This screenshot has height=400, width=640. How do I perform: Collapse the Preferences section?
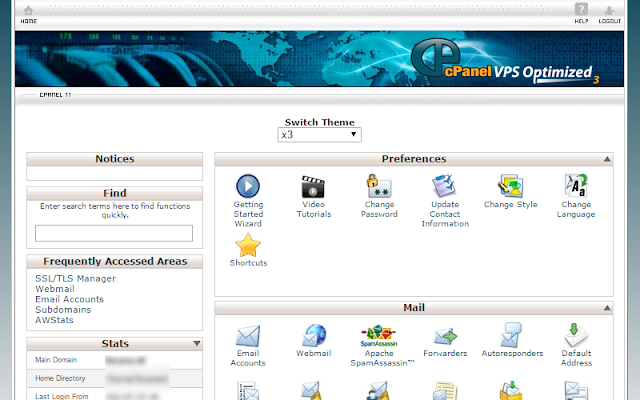(607, 159)
